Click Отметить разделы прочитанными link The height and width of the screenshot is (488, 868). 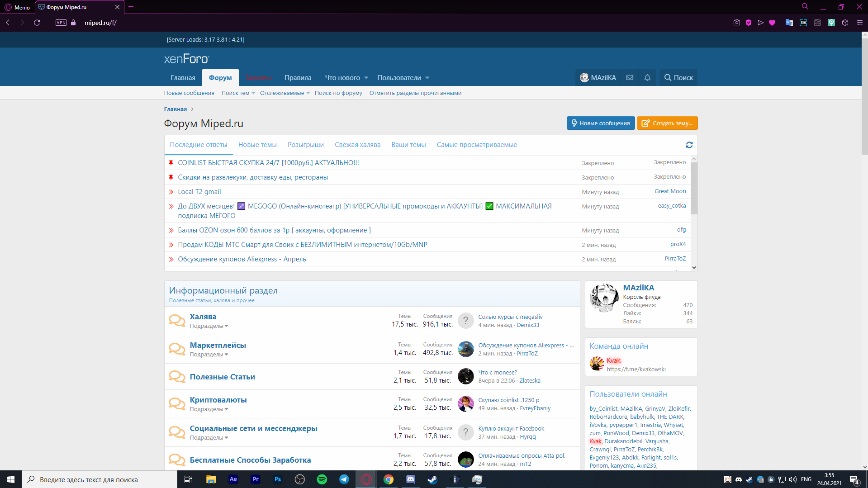[x=415, y=93]
